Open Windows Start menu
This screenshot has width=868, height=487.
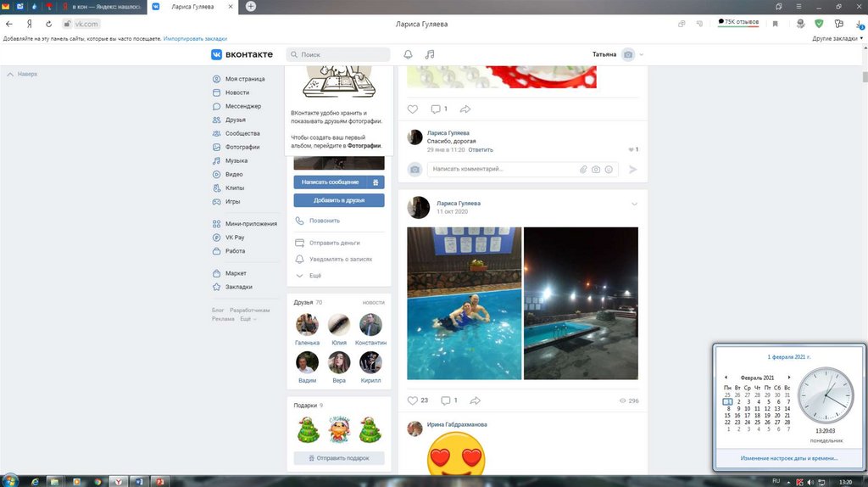9,480
